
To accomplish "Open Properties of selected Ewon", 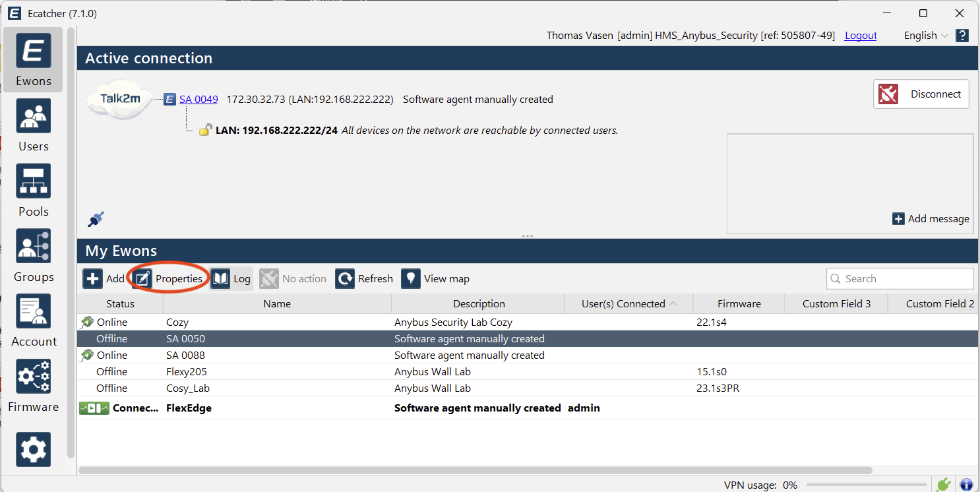I will (168, 279).
